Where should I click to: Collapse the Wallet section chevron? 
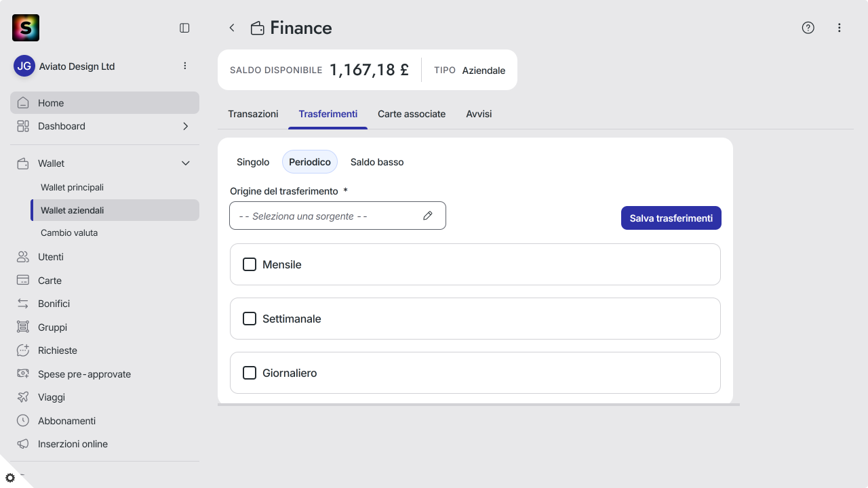pyautogui.click(x=186, y=163)
